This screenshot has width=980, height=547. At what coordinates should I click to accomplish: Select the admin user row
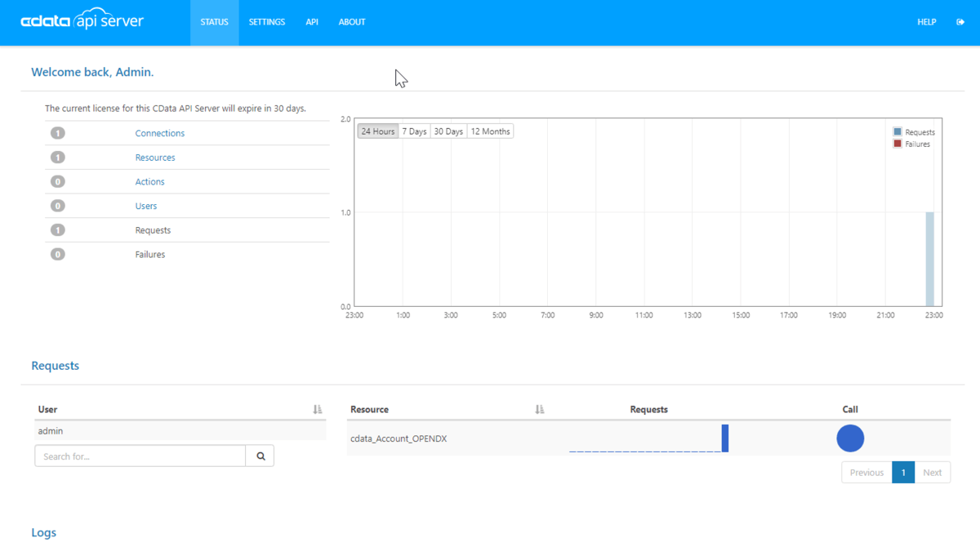click(180, 431)
